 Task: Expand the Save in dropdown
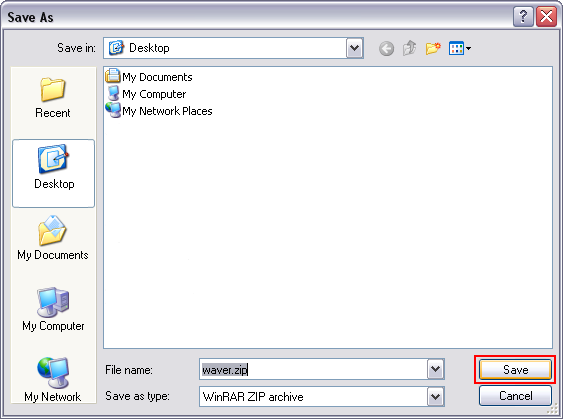click(x=355, y=48)
